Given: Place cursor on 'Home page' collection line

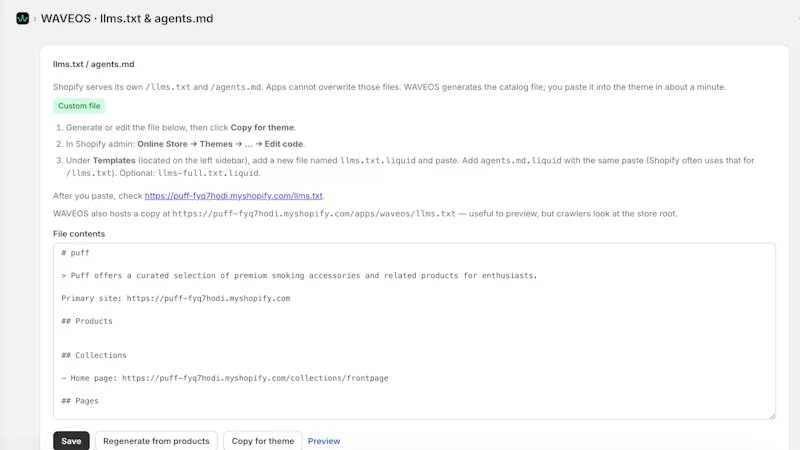Looking at the screenshot, I should point(224,378).
